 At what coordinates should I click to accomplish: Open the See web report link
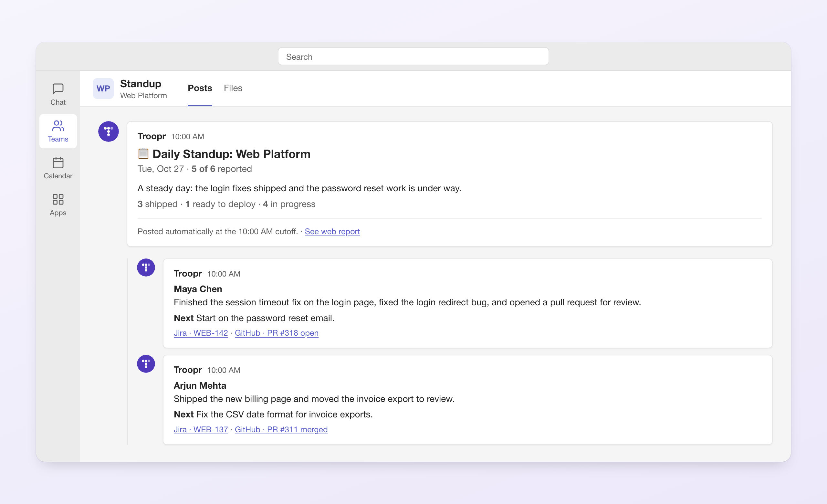tap(332, 232)
